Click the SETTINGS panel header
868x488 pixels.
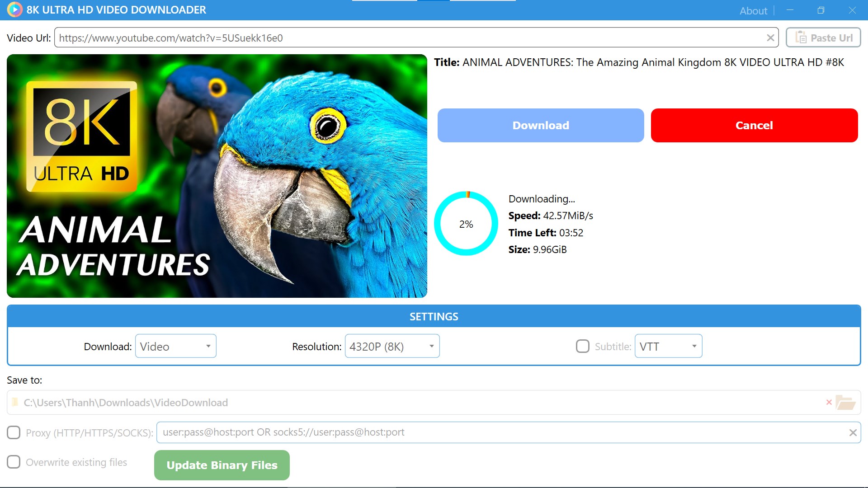(434, 316)
